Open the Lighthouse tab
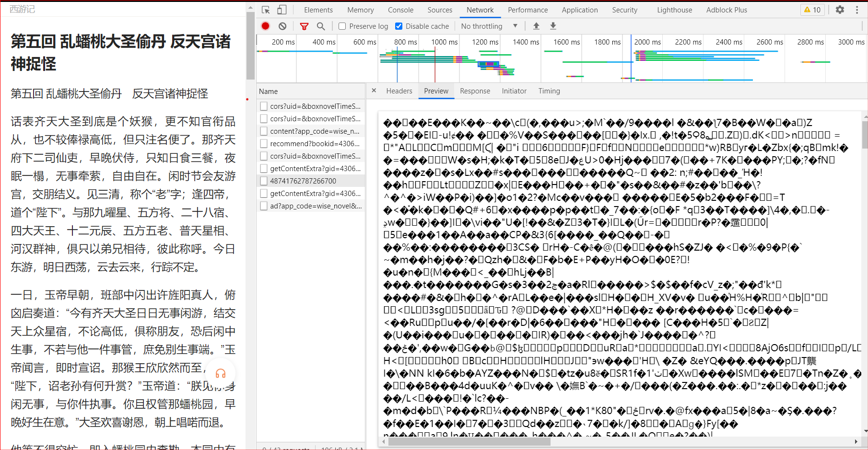The image size is (868, 450). pos(675,10)
